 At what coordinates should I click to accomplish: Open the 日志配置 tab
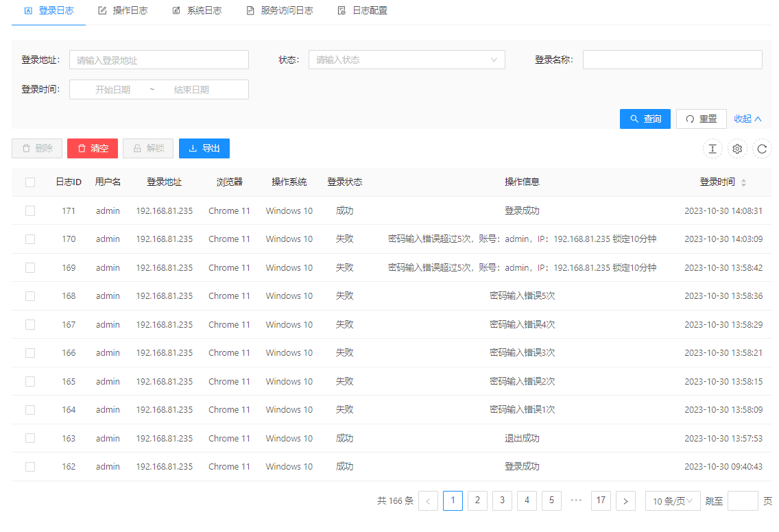pyautogui.click(x=362, y=11)
